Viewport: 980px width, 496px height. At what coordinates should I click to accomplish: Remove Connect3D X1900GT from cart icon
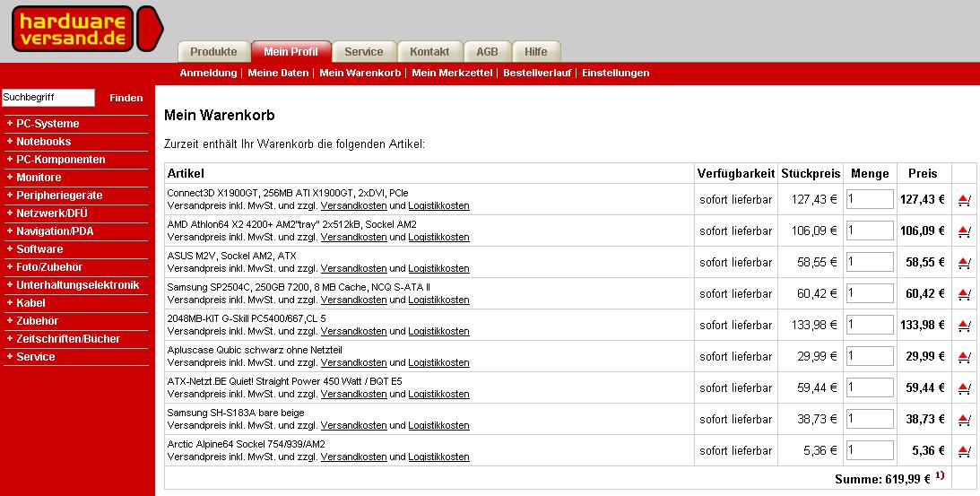pos(964,200)
